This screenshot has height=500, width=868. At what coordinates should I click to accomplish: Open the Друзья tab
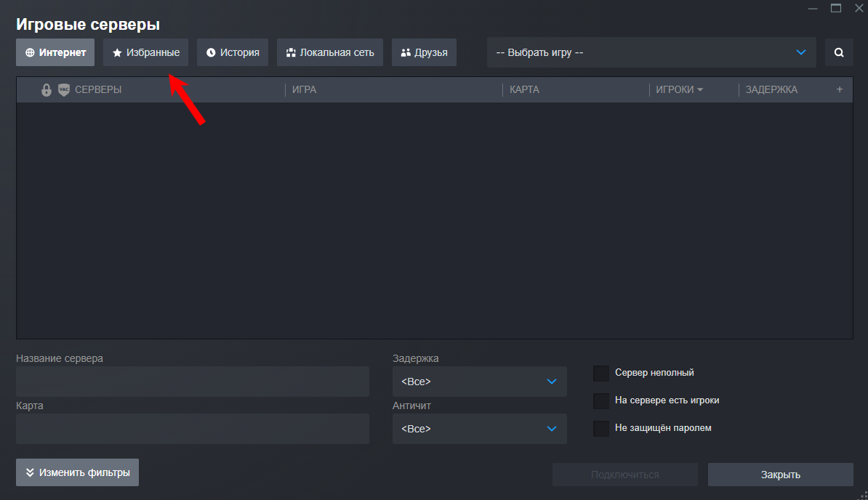pyautogui.click(x=424, y=52)
